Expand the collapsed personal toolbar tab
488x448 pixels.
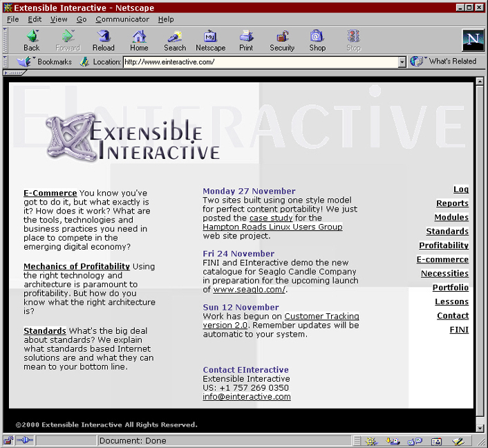15,73
